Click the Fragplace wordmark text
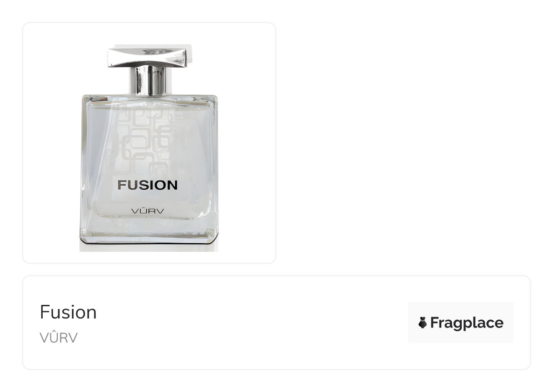The image size is (553, 392). coord(467,323)
